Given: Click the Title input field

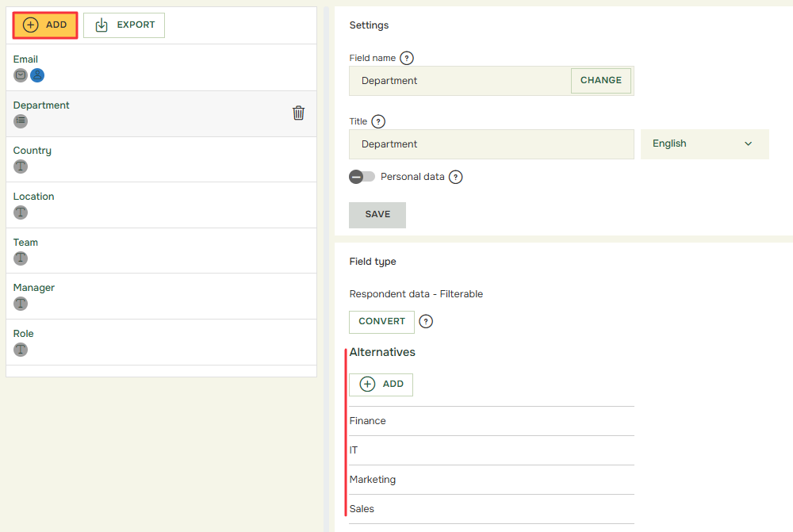Looking at the screenshot, I should (491, 144).
